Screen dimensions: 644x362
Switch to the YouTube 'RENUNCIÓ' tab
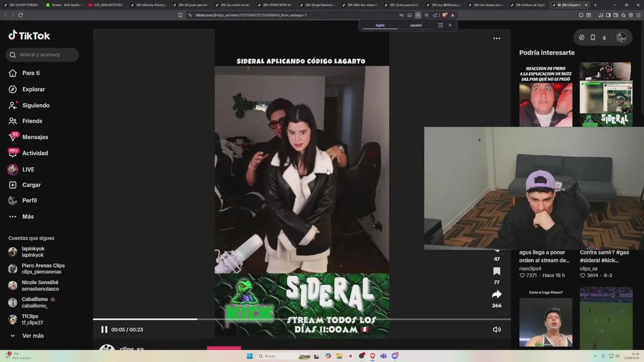tap(105, 5)
